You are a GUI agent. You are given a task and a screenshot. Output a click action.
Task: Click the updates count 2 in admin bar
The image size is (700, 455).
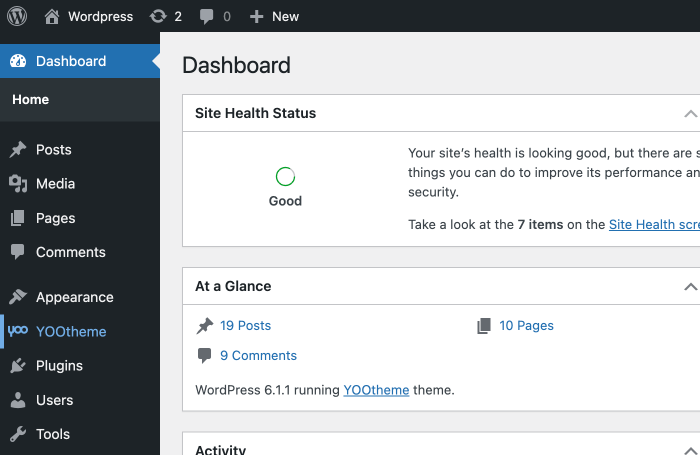coord(178,17)
